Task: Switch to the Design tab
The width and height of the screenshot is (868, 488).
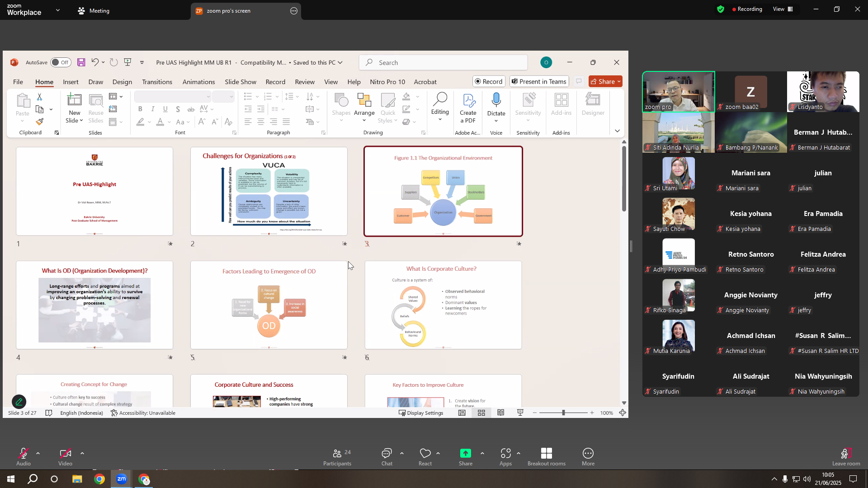Action: click(x=122, y=82)
